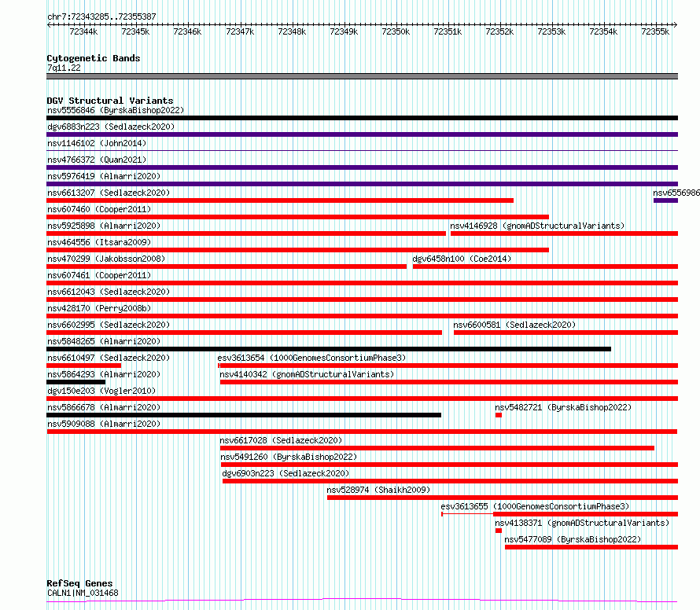Screen dimensions: 700x610
Task: Select the black nsv5866678 variant bar
Action: click(244, 415)
